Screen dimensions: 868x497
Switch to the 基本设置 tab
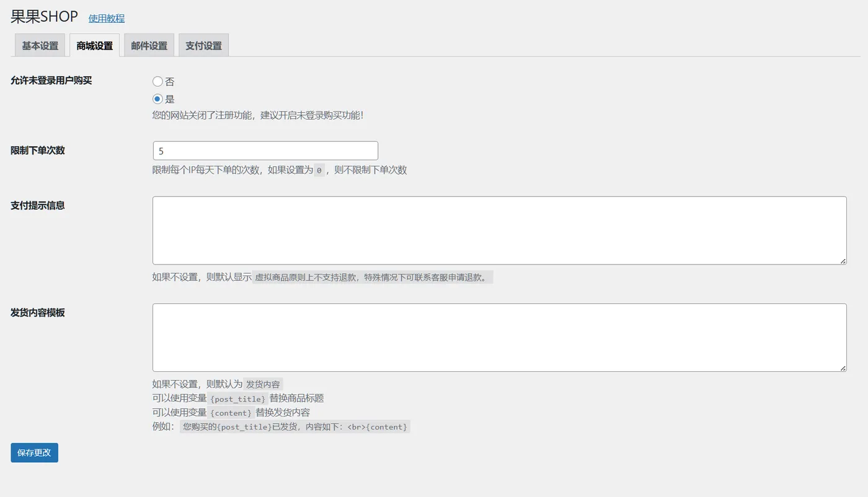click(x=40, y=45)
